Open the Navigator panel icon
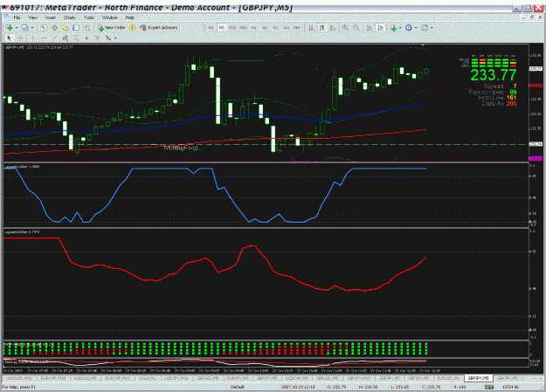546x392 pixels. click(x=65, y=28)
